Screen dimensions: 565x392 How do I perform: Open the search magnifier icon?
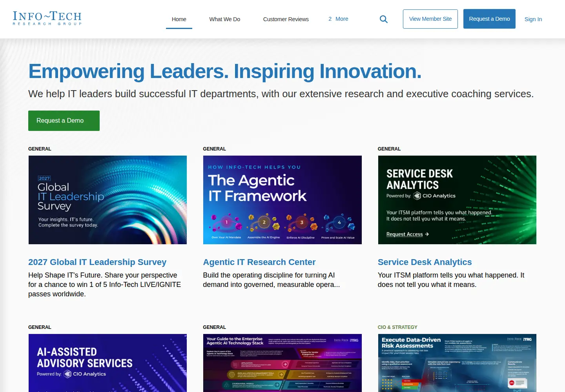(384, 19)
